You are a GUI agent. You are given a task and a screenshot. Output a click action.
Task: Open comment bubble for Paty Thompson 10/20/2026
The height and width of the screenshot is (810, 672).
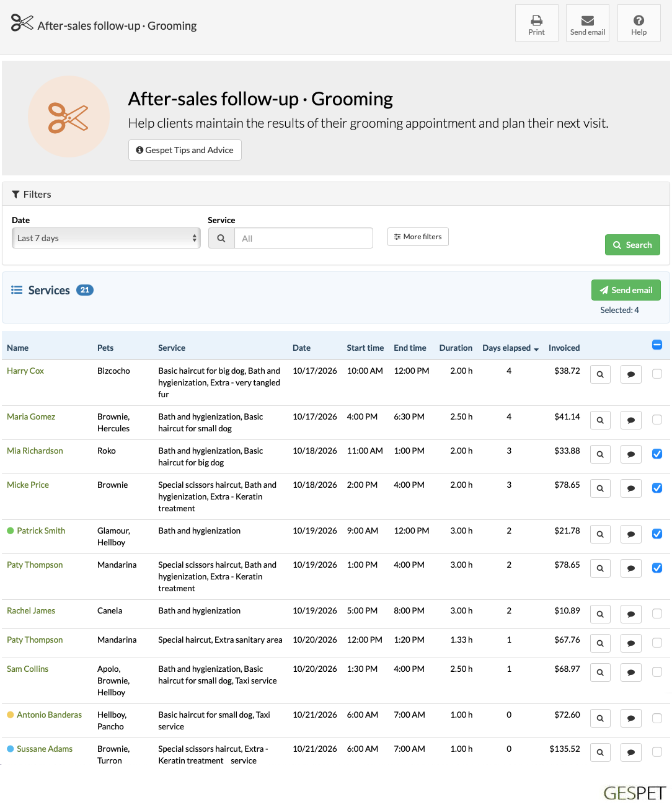[x=631, y=643]
